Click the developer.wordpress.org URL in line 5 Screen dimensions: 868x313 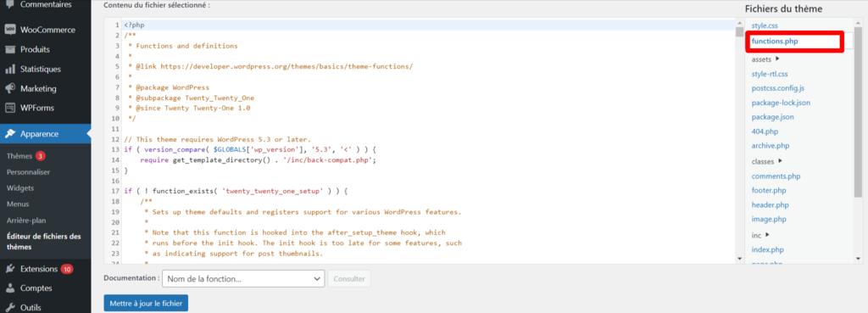tap(287, 66)
